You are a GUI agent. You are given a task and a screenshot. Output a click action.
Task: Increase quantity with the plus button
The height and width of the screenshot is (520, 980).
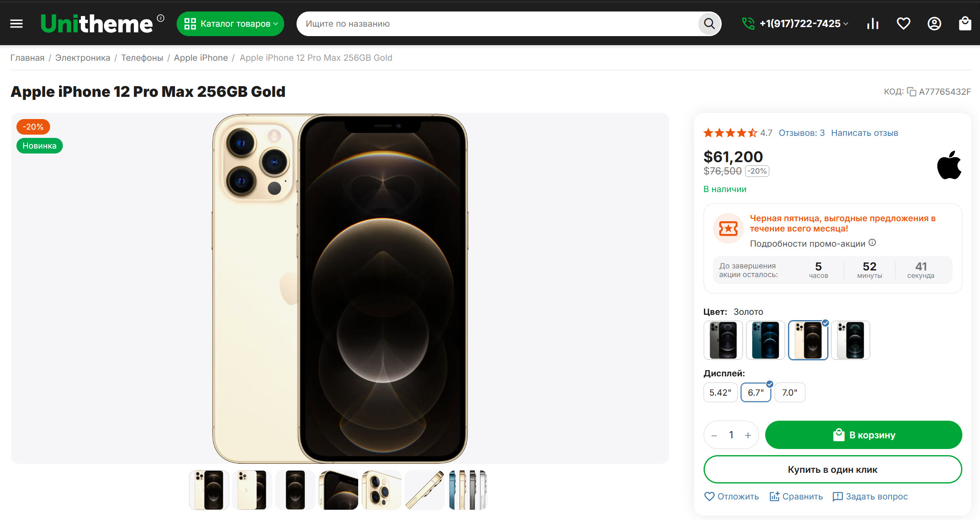(x=748, y=435)
